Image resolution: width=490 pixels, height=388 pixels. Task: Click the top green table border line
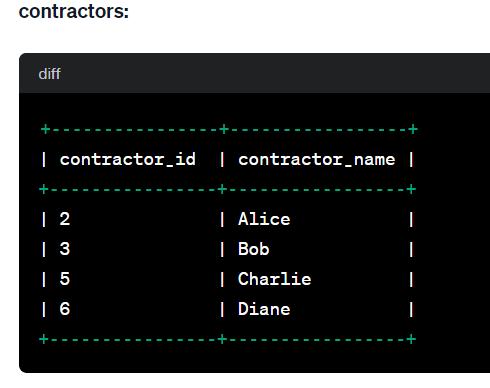tap(229, 129)
